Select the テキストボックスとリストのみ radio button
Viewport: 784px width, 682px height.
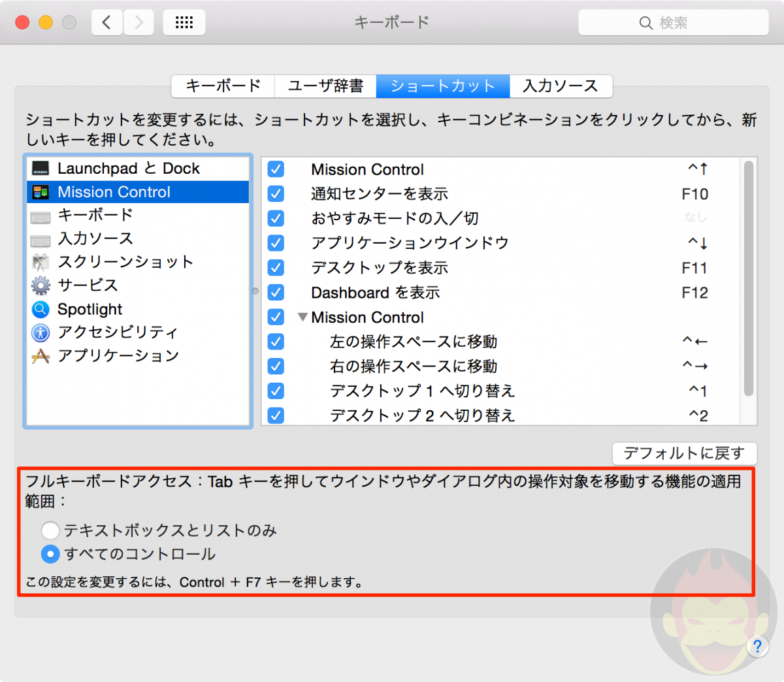(x=50, y=530)
